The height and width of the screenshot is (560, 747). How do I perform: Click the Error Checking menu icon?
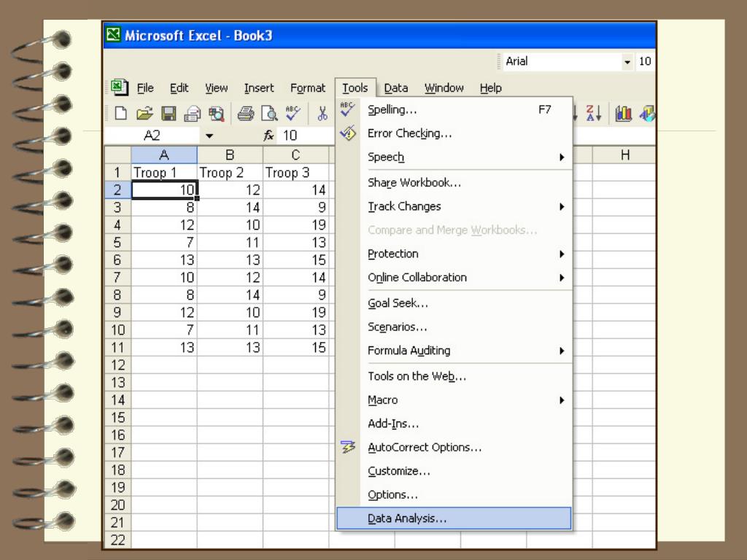[348, 133]
